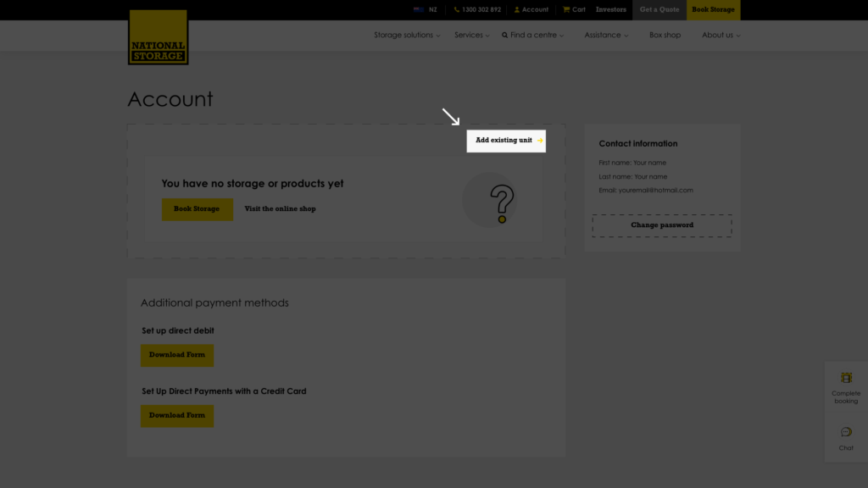Viewport: 868px width, 488px height.
Task: Click the Complete booking side widget
Action: tap(846, 388)
